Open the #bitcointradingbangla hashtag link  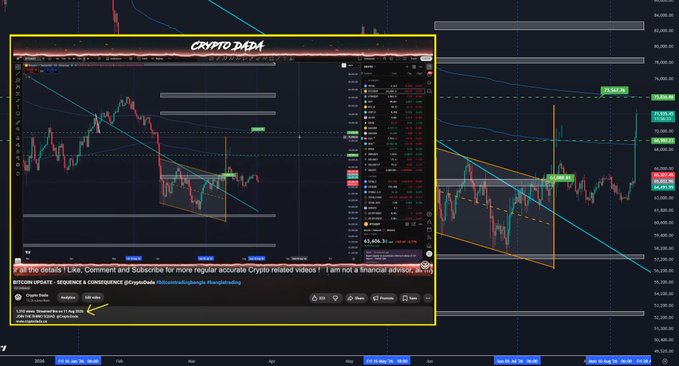181,282
